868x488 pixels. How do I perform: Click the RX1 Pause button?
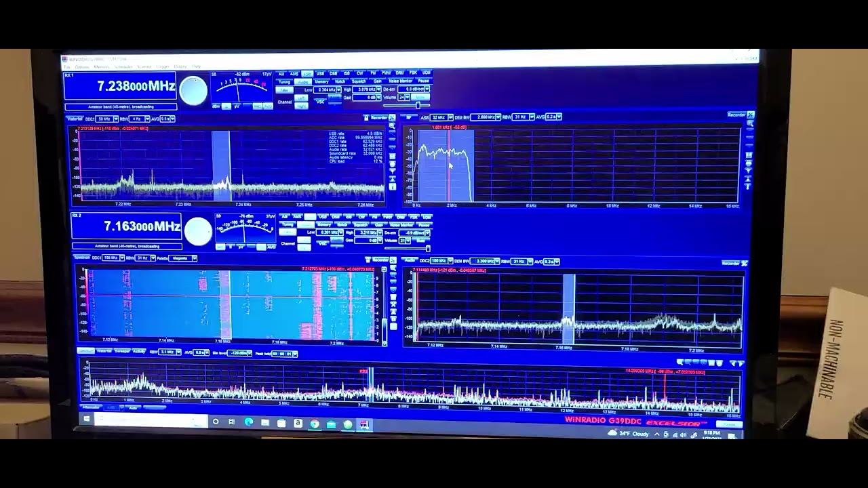424,81
